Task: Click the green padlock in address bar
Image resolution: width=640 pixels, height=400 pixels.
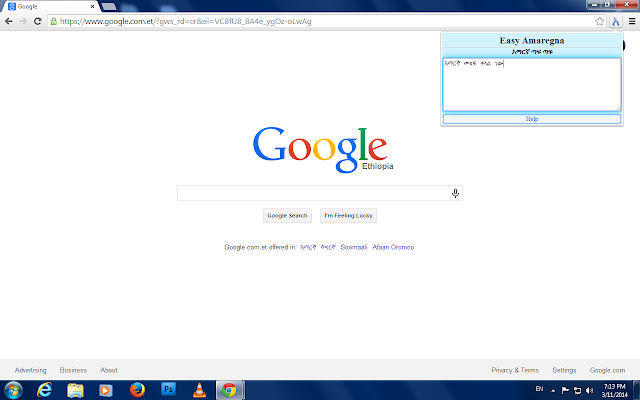Action: [54, 21]
